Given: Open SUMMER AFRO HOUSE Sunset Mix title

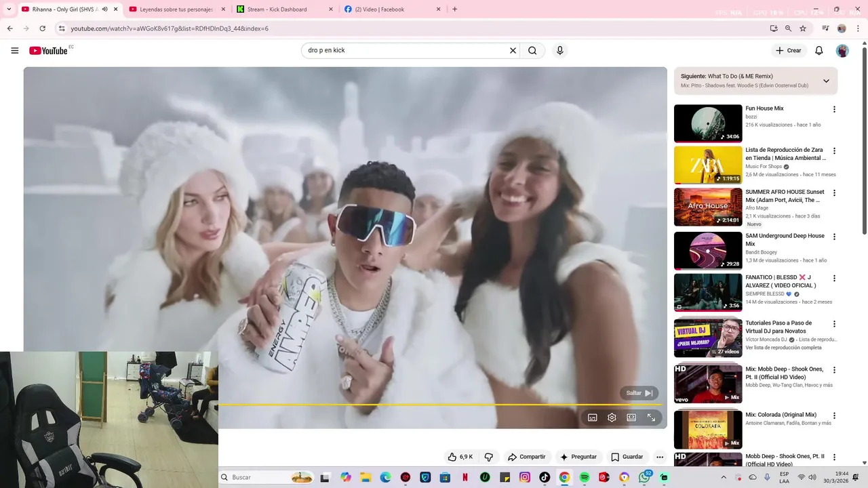Looking at the screenshot, I should pyautogui.click(x=785, y=196).
